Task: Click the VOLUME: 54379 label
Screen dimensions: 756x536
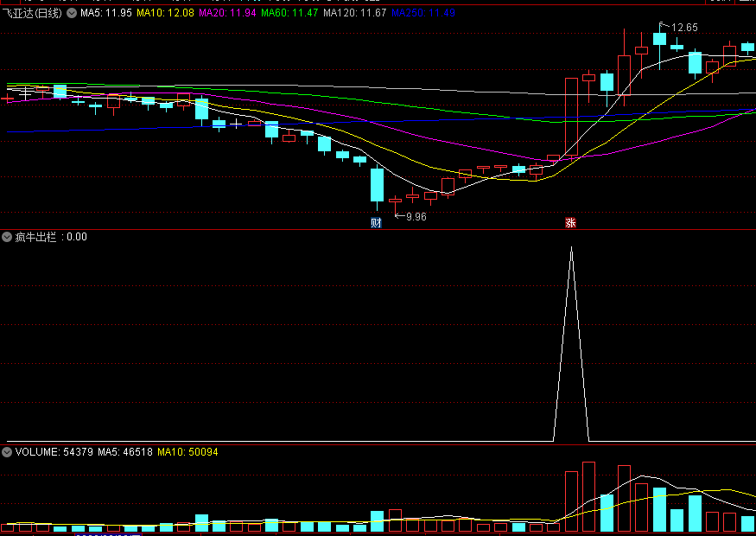Action: coord(54,452)
